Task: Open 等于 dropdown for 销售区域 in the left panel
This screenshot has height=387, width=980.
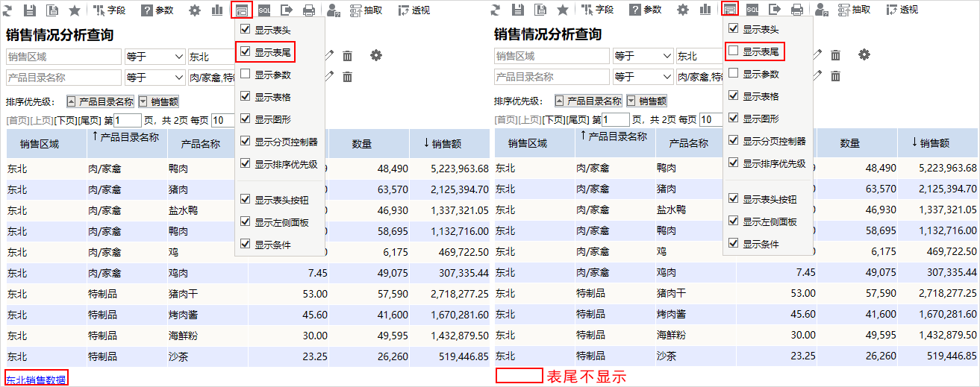Action: tap(155, 56)
